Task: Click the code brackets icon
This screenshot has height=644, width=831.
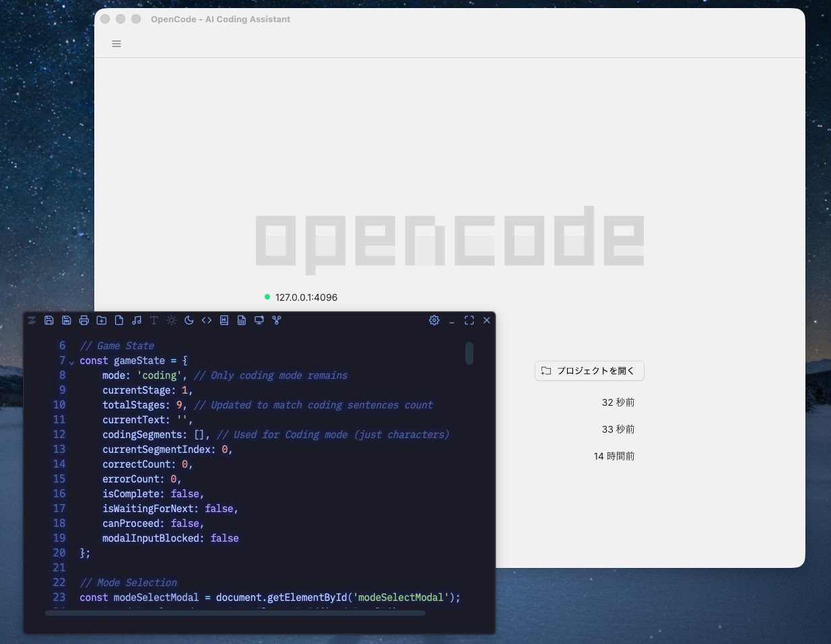Action: (x=207, y=320)
